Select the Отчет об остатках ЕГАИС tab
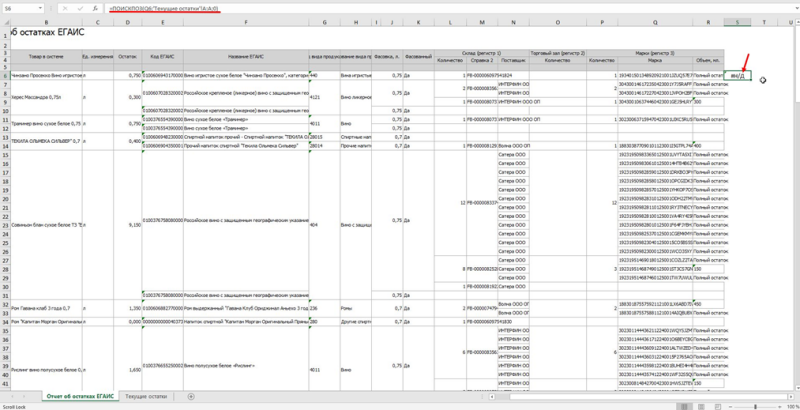Screen dimensions: 800x410 [x=81, y=396]
